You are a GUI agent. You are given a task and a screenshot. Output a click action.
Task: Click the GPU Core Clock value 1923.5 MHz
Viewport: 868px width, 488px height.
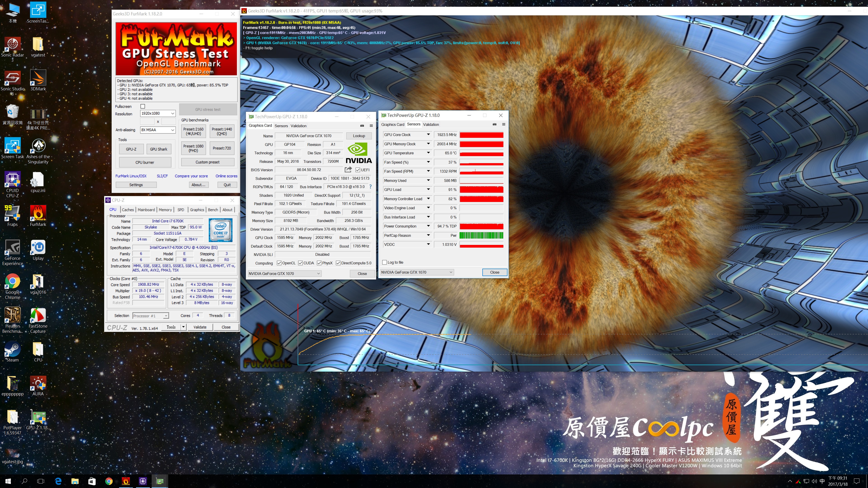pyautogui.click(x=446, y=135)
